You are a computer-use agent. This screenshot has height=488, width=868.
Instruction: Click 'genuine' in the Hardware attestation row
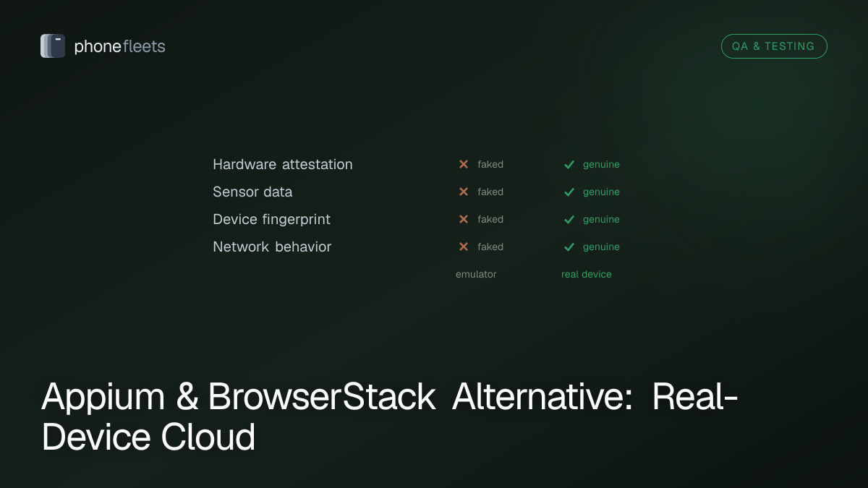click(x=601, y=165)
